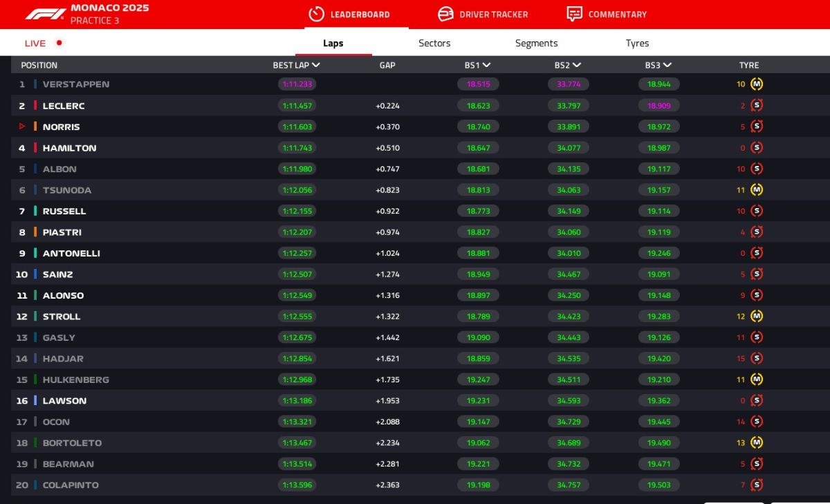Open the Segments tab
Screen dimensions: 830x504
pos(536,43)
